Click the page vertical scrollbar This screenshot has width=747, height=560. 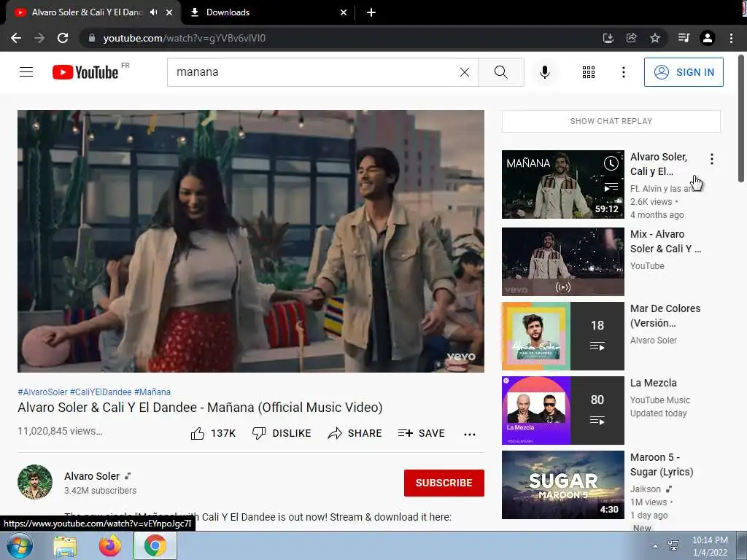[741, 118]
